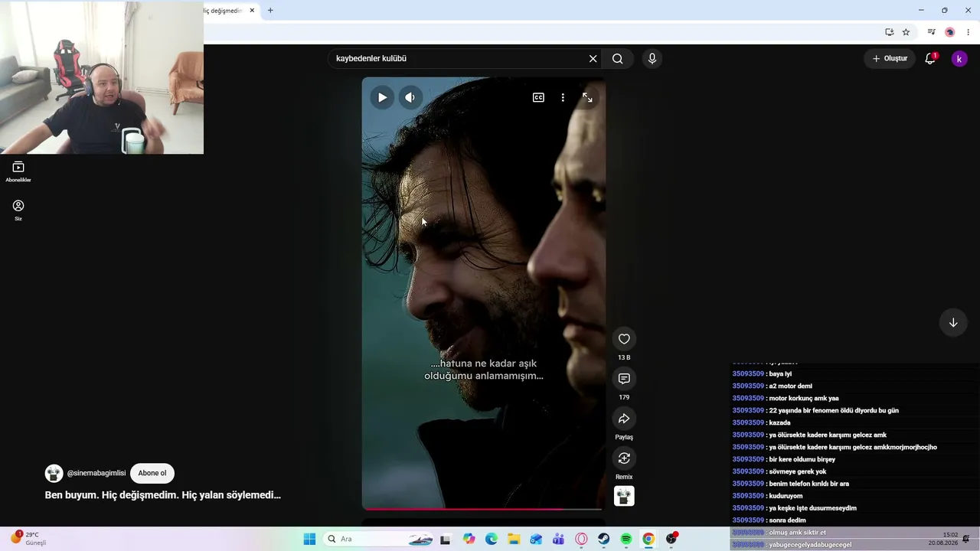Open the Short's sound thumbnail
This screenshot has width=980, height=551.
(624, 497)
